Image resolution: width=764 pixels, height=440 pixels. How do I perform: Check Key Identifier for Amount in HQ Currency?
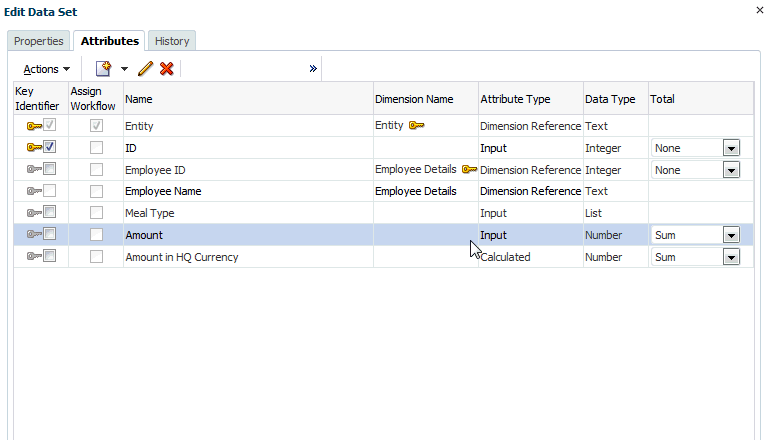(x=50, y=255)
